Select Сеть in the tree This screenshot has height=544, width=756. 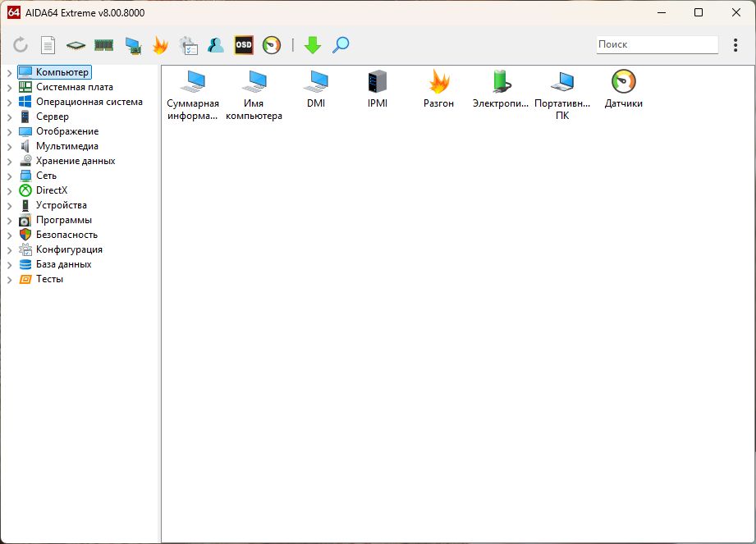click(38, 176)
